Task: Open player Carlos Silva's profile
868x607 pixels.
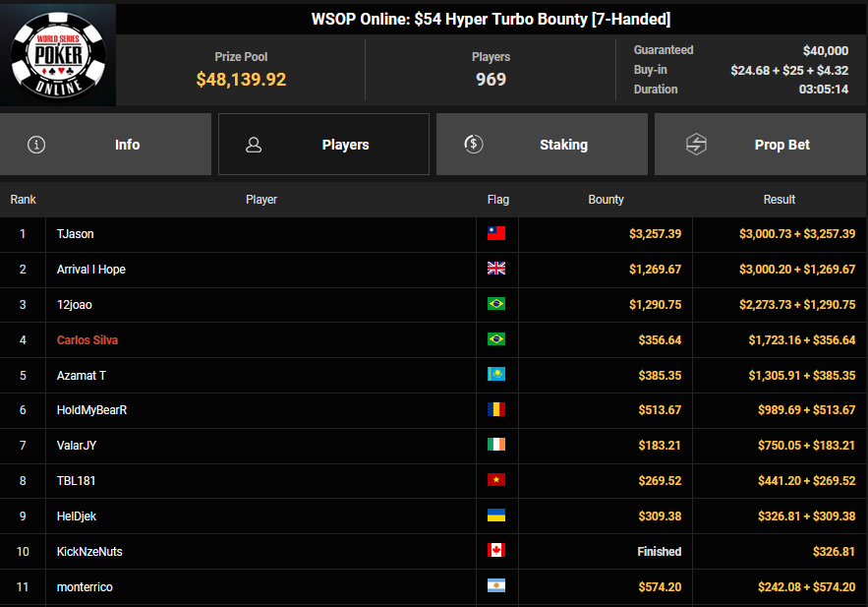Action: click(x=87, y=340)
